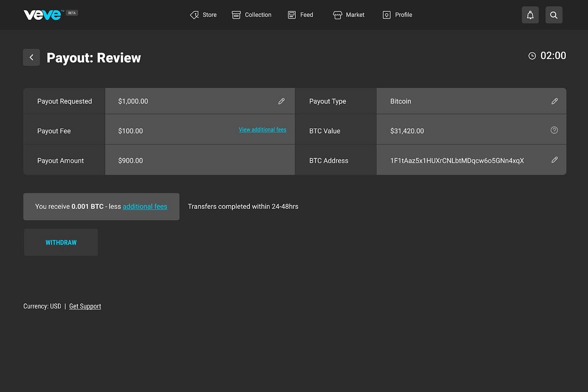The height and width of the screenshot is (392, 588).
Task: Click the BTC address text value
Action: coord(457,160)
